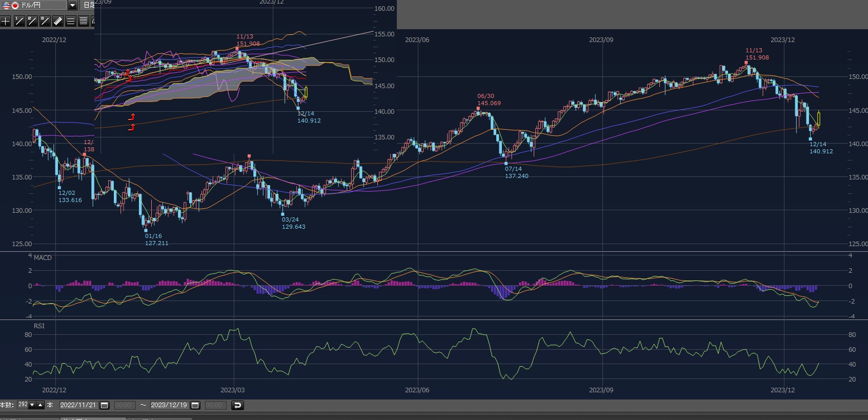Select the three horizontal lines tool
868x420 pixels.
[x=71, y=21]
